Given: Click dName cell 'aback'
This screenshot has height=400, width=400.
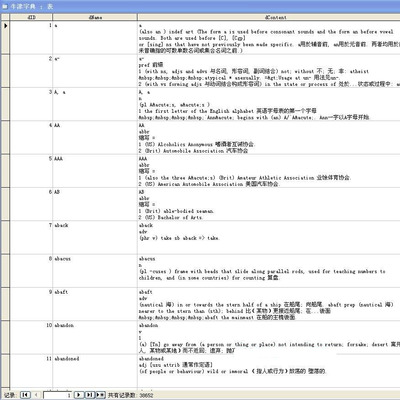Looking at the screenshot, I should pos(95,238).
